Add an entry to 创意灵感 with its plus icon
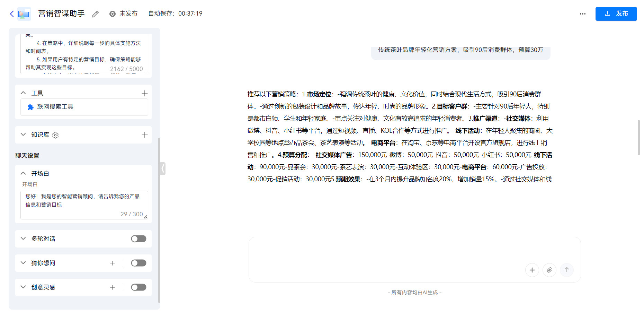 click(113, 287)
